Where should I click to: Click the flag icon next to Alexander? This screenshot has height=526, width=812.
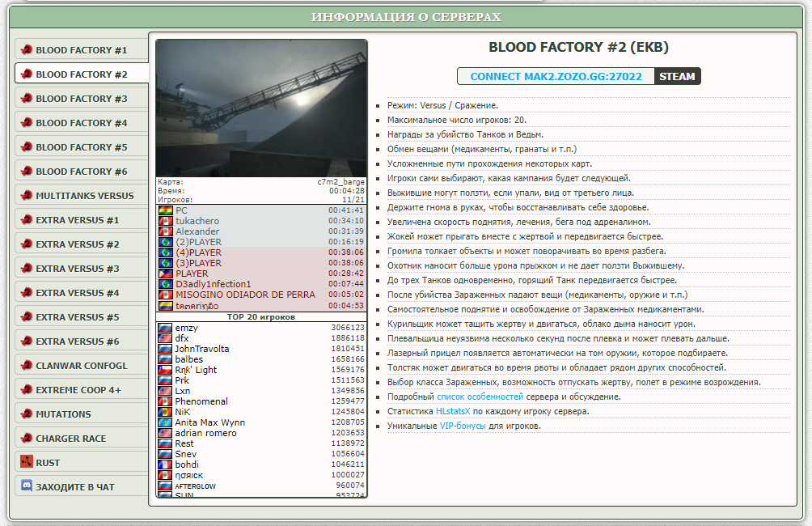point(165,231)
